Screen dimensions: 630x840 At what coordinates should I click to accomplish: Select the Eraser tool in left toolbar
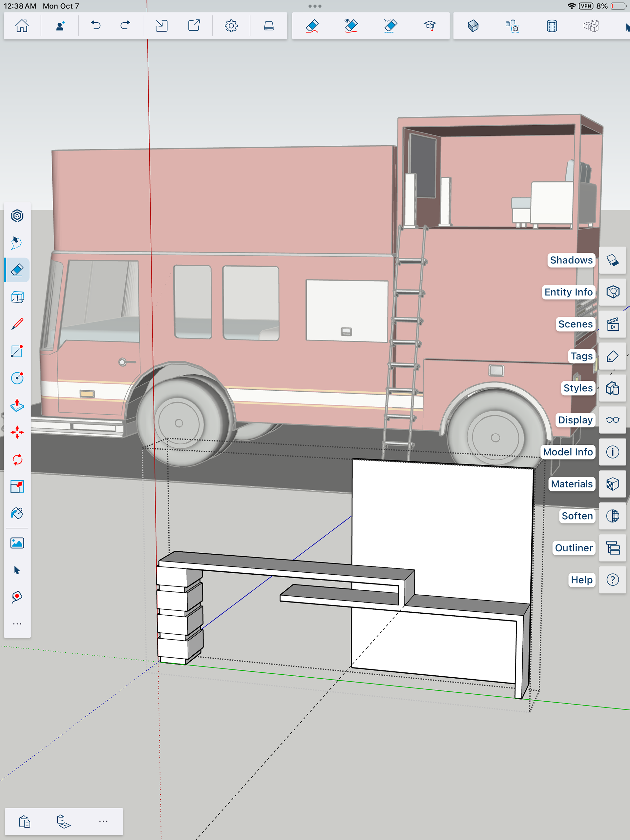pos(17,270)
